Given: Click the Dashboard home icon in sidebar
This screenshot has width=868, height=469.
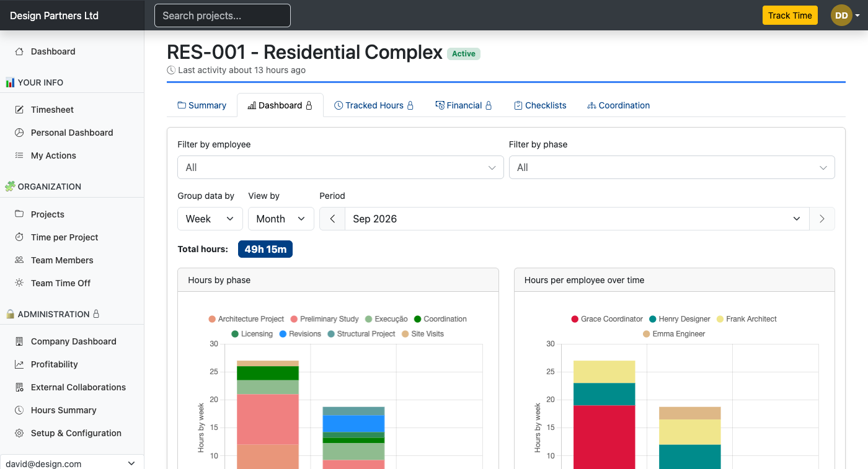Looking at the screenshot, I should point(19,51).
